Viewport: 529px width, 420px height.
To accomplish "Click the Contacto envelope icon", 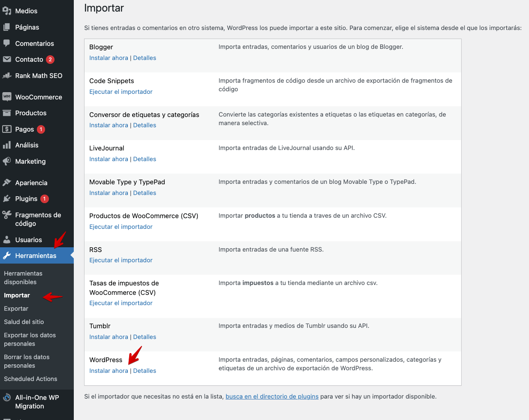I will click(x=7, y=59).
